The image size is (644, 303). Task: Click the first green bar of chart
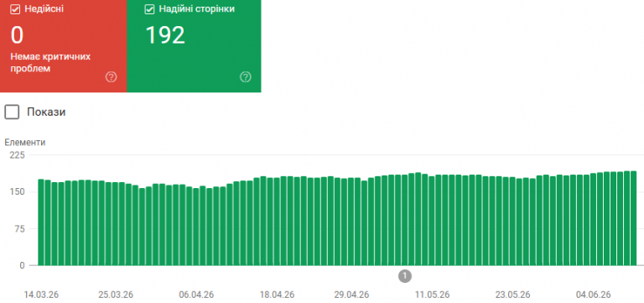tap(41, 222)
